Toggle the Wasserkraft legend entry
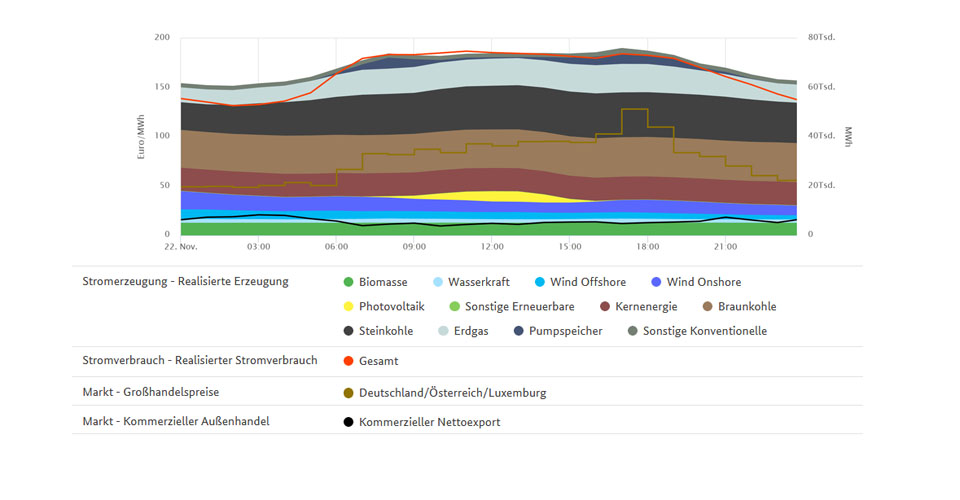The width and height of the screenshot is (960, 500). click(x=471, y=282)
